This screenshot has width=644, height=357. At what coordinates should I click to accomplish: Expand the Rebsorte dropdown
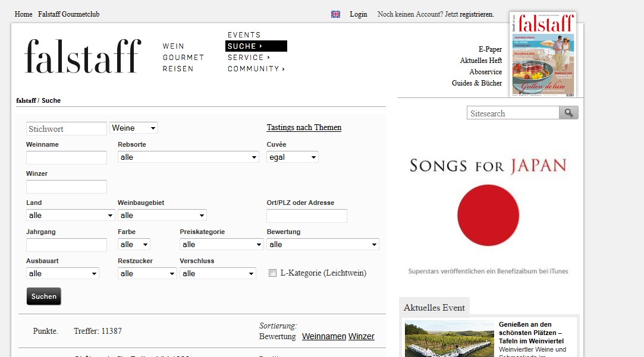[188, 157]
